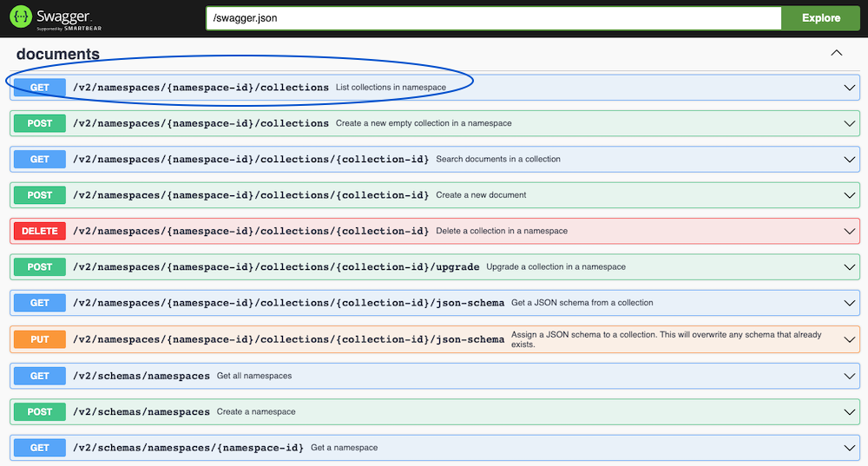Click the documents section heading
This screenshot has height=466, width=868.
(58, 54)
